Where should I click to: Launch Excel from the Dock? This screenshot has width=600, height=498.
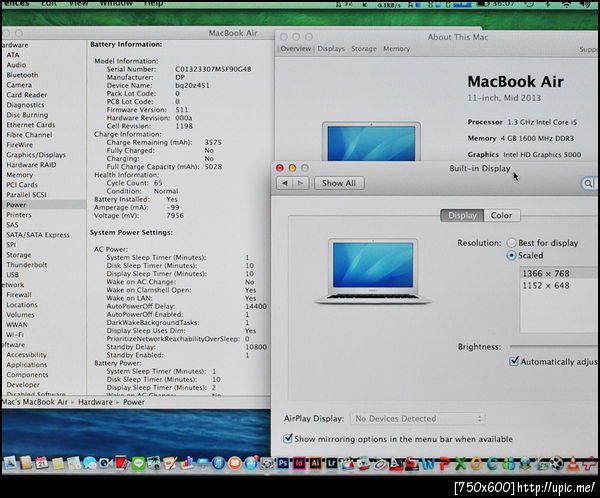tap(461, 464)
